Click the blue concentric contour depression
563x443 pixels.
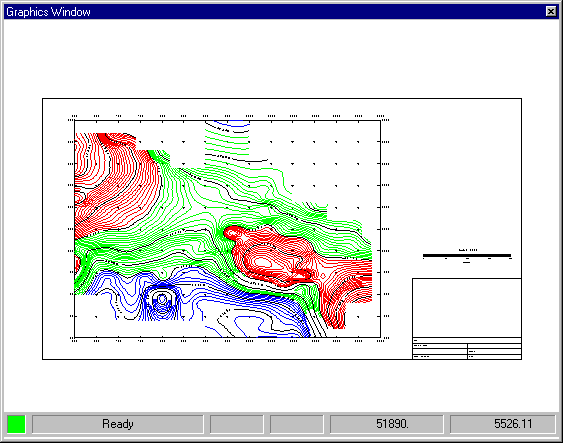tap(162, 301)
